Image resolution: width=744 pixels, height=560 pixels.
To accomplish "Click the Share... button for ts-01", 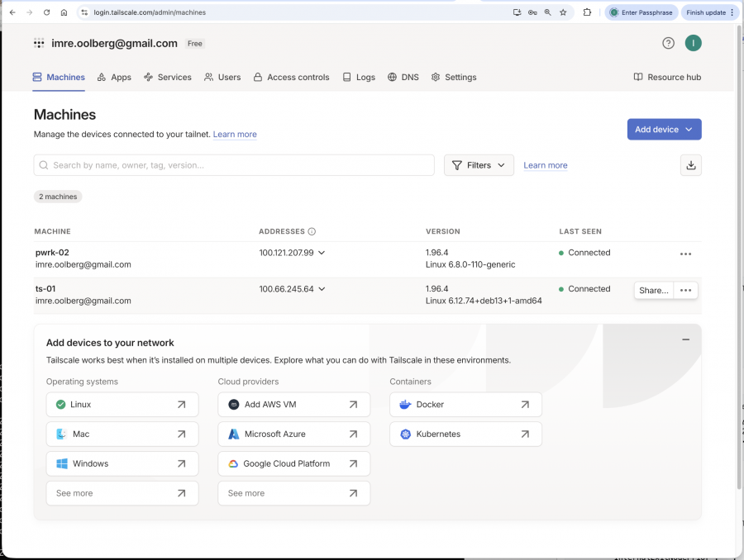I will coord(653,290).
